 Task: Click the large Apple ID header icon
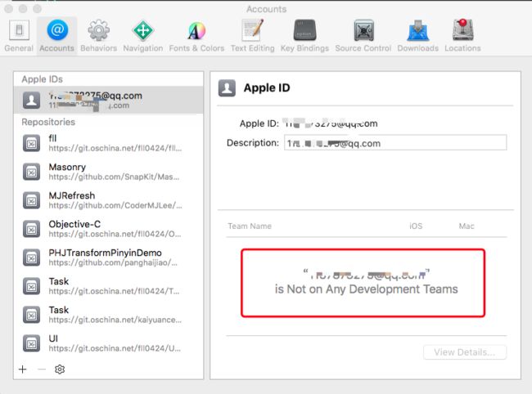[227, 88]
